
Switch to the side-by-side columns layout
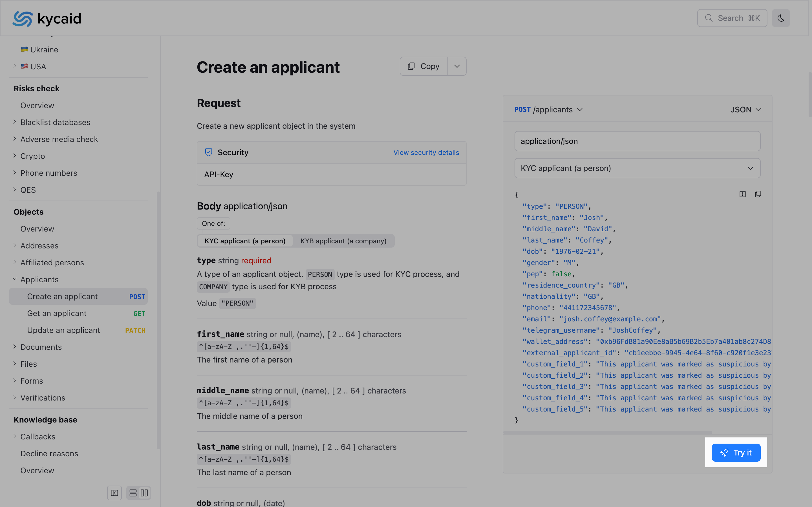click(x=145, y=493)
